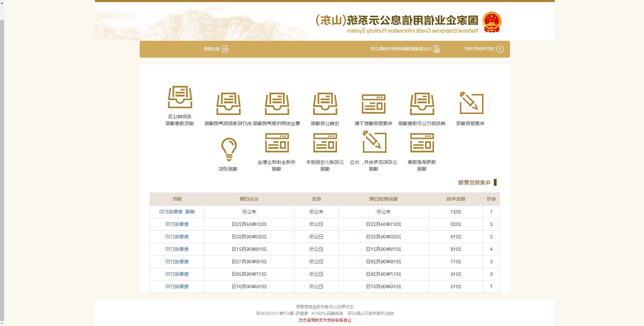Open the 营业执照作废声明填报 icon

click(277, 104)
